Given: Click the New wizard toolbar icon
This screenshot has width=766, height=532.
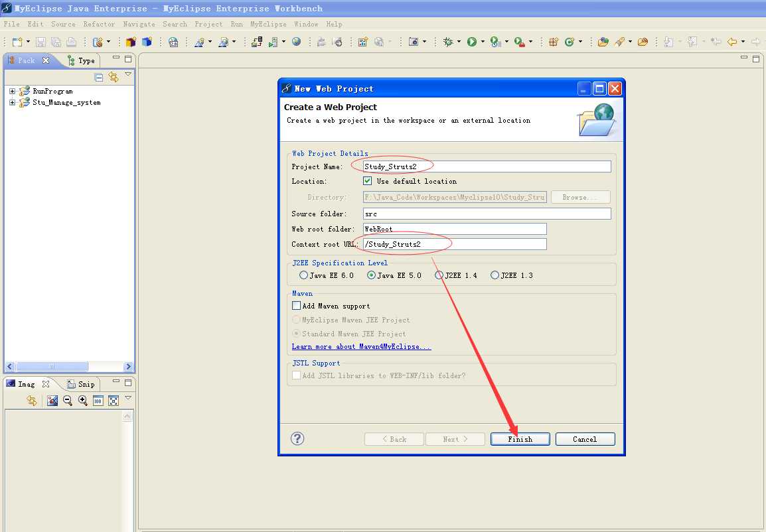Looking at the screenshot, I should click(17, 42).
